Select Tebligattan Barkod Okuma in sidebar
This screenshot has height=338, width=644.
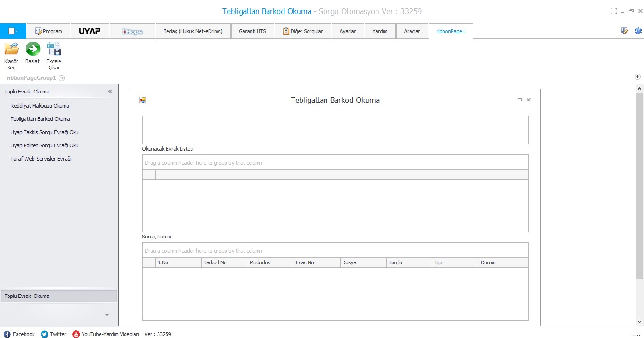tap(40, 119)
